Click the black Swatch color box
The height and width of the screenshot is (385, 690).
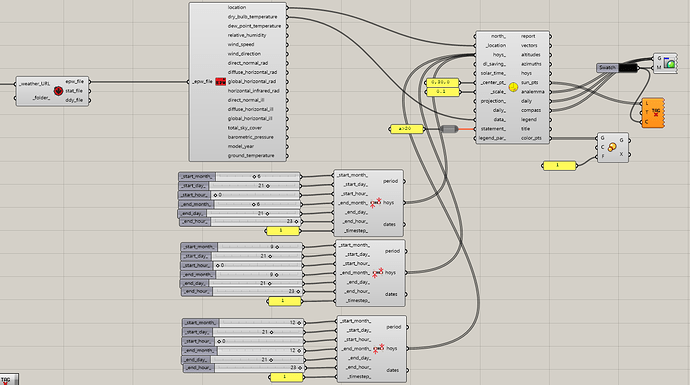(628, 68)
